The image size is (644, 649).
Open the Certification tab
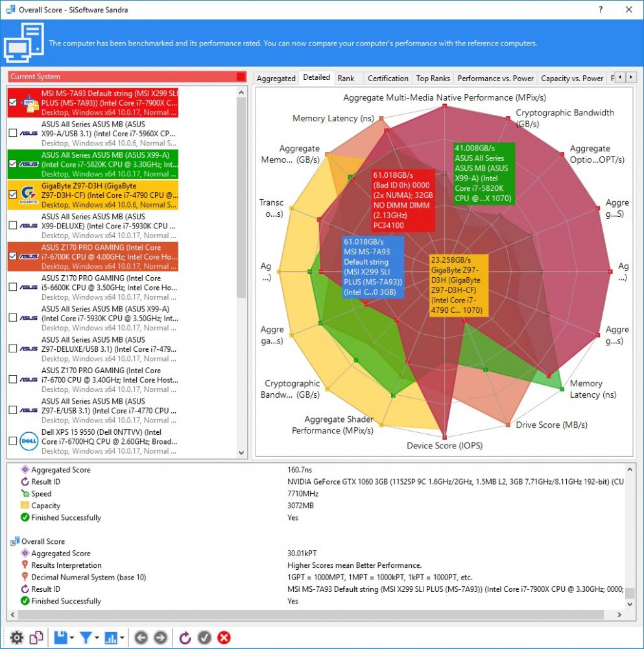click(388, 79)
